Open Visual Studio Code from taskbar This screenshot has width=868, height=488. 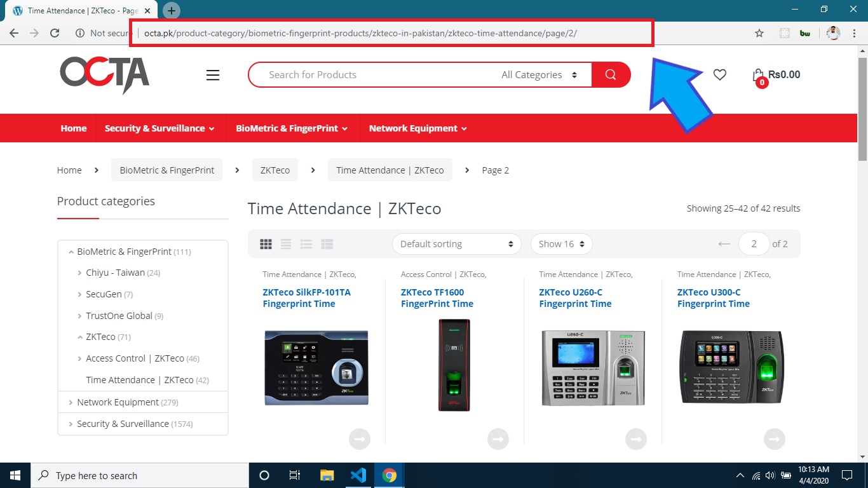point(358,475)
